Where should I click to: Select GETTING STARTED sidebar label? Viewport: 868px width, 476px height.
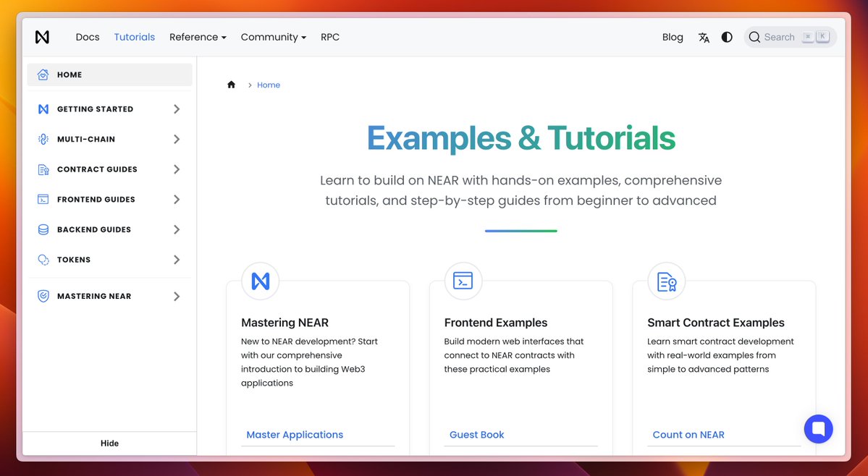click(x=96, y=109)
